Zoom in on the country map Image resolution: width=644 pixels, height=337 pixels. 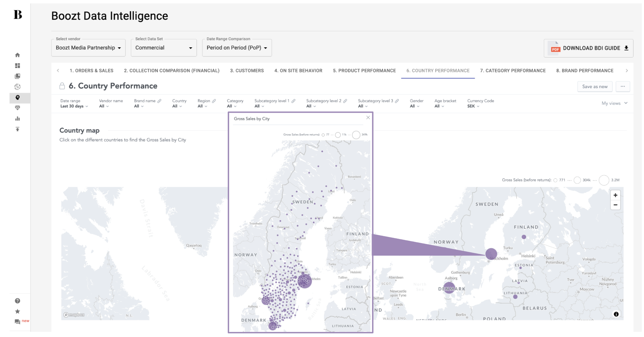click(615, 195)
